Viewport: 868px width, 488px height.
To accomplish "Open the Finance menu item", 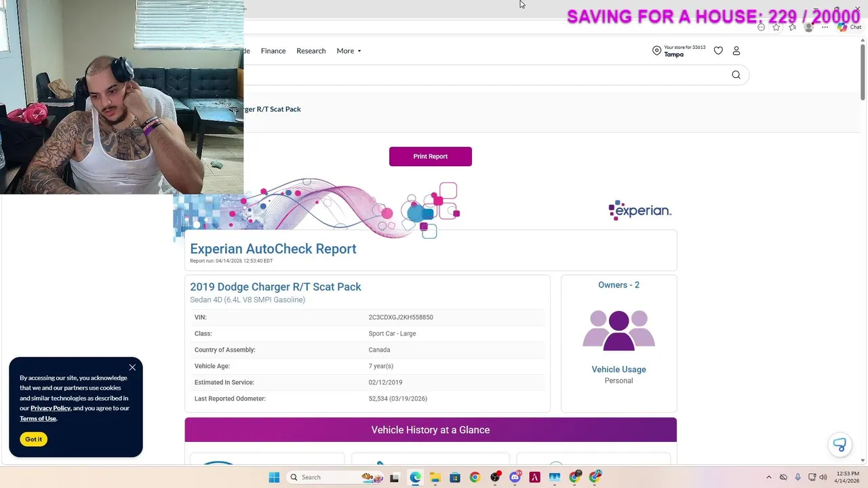I will [x=273, y=51].
